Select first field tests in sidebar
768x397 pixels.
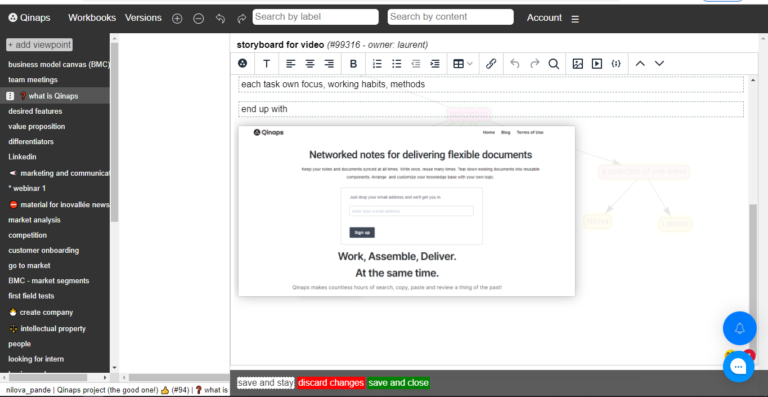pos(31,296)
